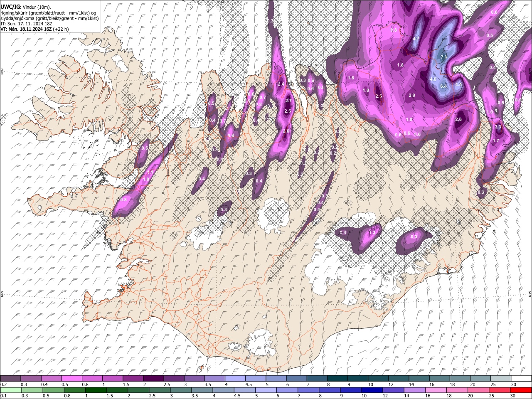Pick the snow legend swatch starting at 1.5

click(133, 379)
